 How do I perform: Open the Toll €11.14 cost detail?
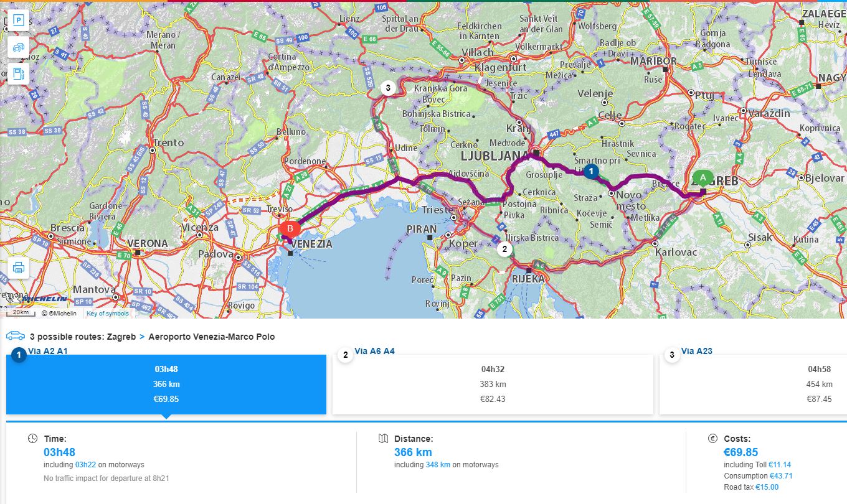[779, 465]
